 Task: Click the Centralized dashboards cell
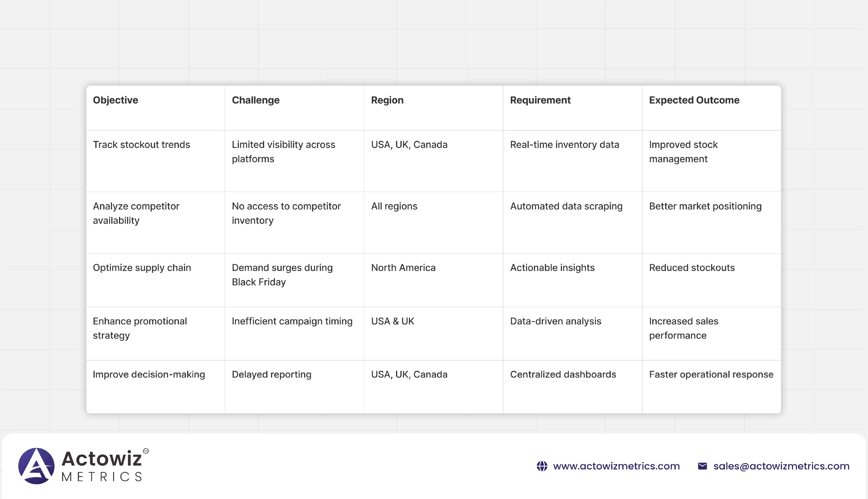[563, 374]
